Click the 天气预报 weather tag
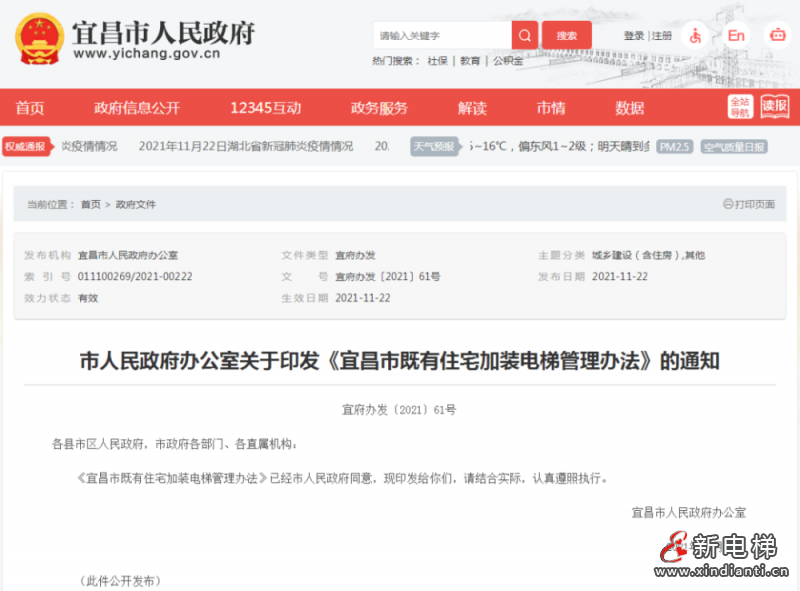The height and width of the screenshot is (591, 800). 433,146
